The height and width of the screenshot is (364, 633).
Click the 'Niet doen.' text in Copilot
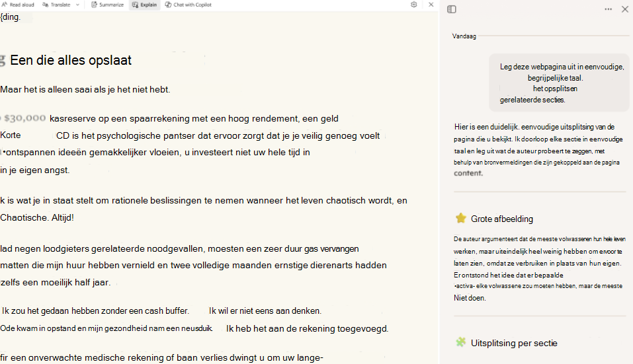(x=470, y=298)
